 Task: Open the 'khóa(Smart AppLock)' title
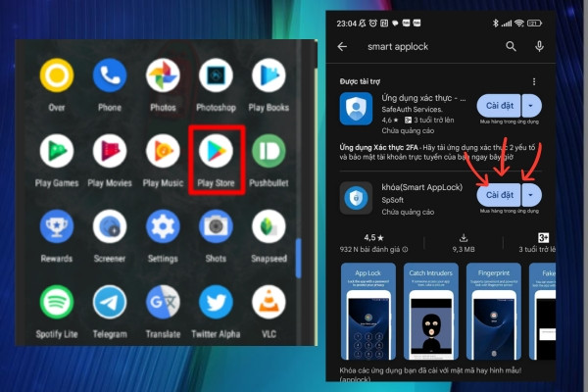point(421,187)
